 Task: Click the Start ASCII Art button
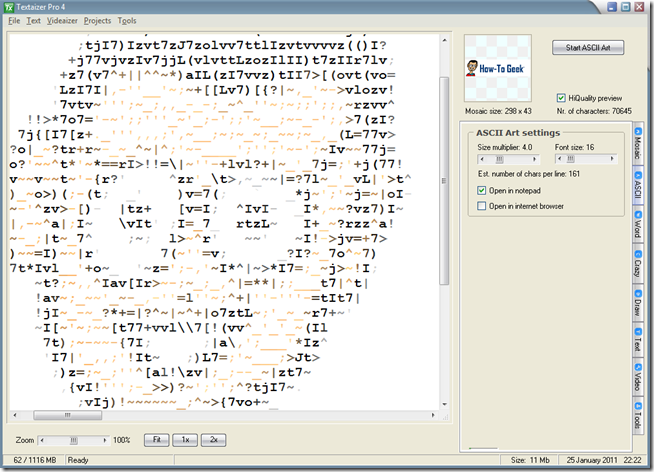587,46
